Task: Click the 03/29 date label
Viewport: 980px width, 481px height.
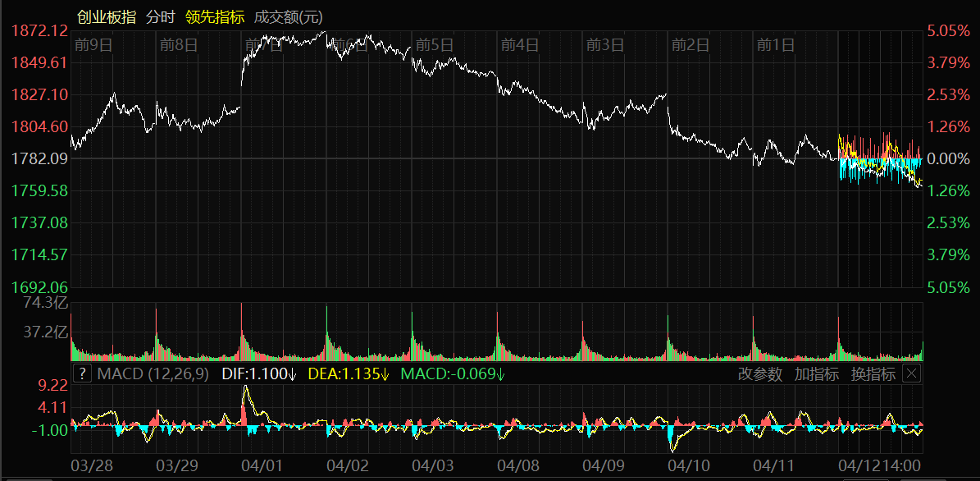Action: click(x=177, y=466)
